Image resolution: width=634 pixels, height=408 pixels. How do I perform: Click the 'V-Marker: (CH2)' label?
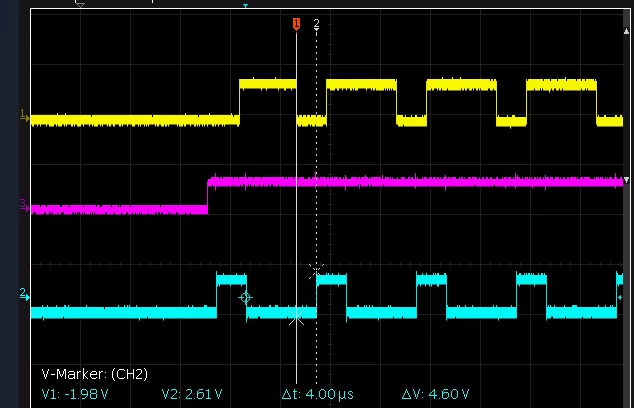(x=95, y=374)
